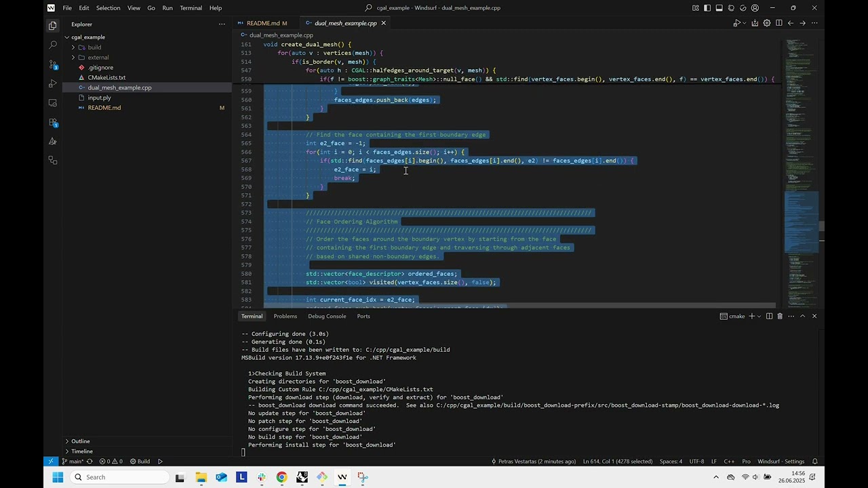Add a new terminal with plus icon

click(x=751, y=317)
